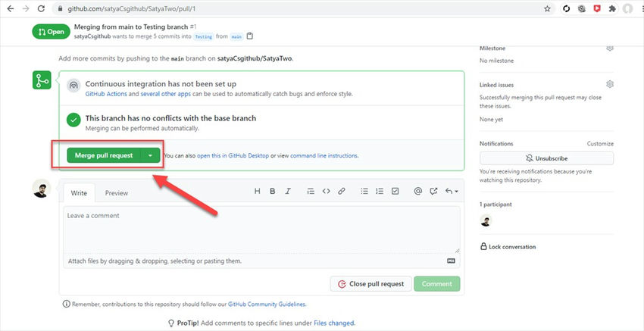The width and height of the screenshot is (644, 331).
Task: Apply italic text formatting
Action: (288, 191)
